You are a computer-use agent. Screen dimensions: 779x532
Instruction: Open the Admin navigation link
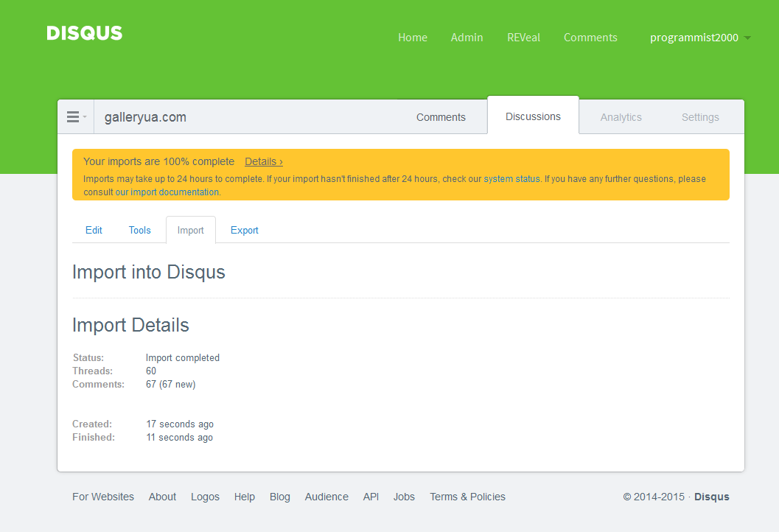click(467, 38)
